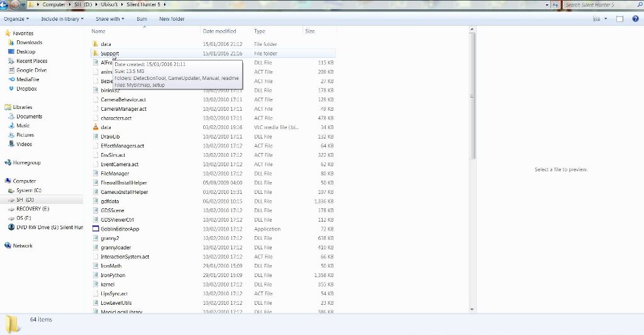
Task: Select InteractionSystem.act file name
Action: click(x=125, y=256)
